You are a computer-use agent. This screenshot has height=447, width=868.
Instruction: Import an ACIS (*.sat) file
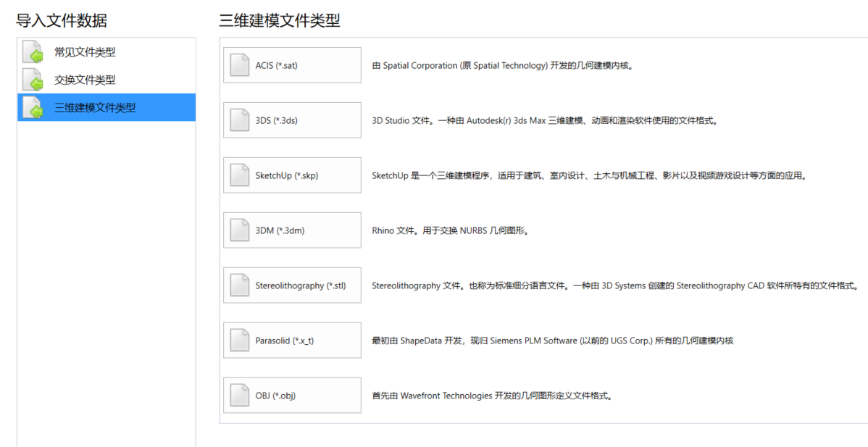(292, 65)
